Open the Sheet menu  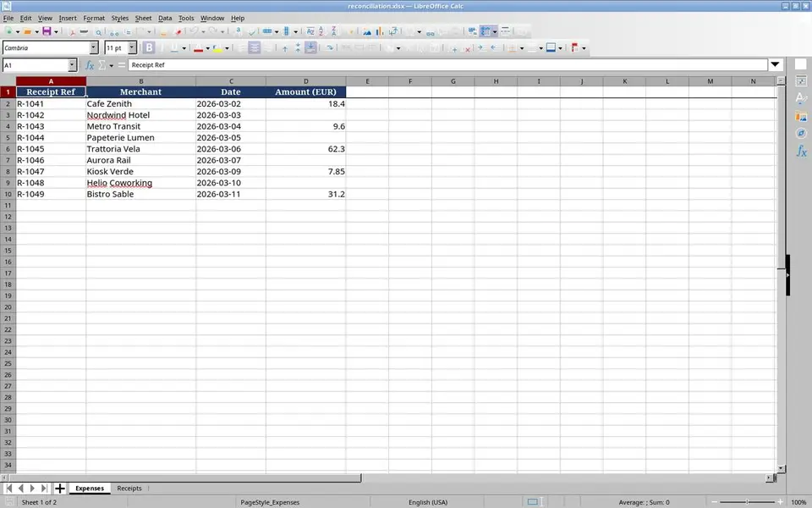point(143,18)
